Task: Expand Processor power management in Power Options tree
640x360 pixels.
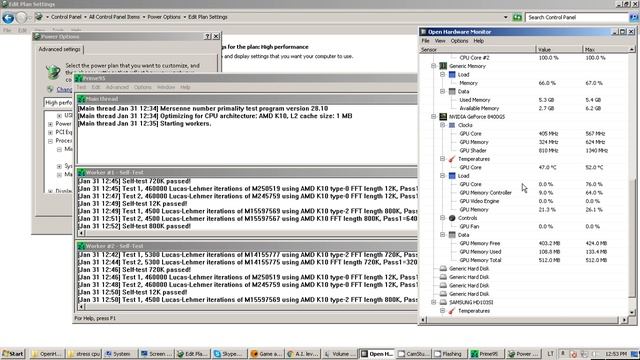Action: click(x=50, y=141)
